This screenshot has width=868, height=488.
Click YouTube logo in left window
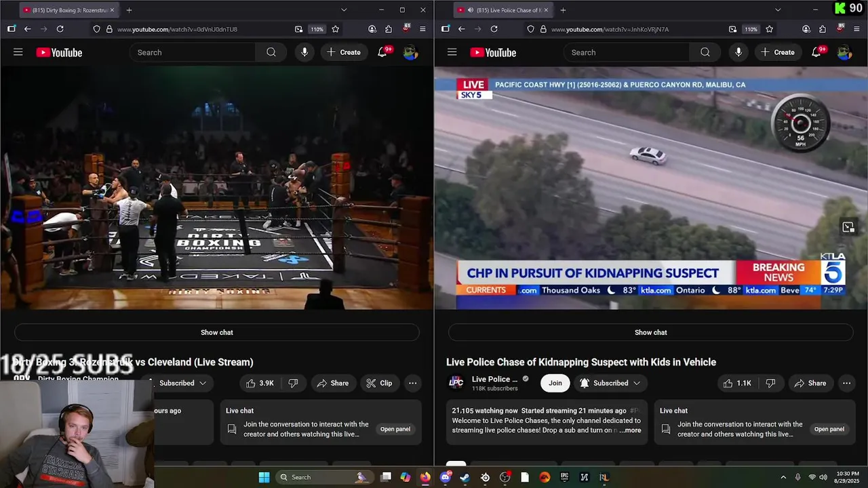[x=59, y=52]
